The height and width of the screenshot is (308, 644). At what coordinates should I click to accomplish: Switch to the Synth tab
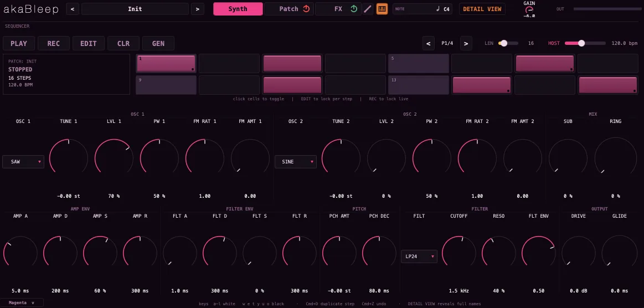[x=238, y=9]
